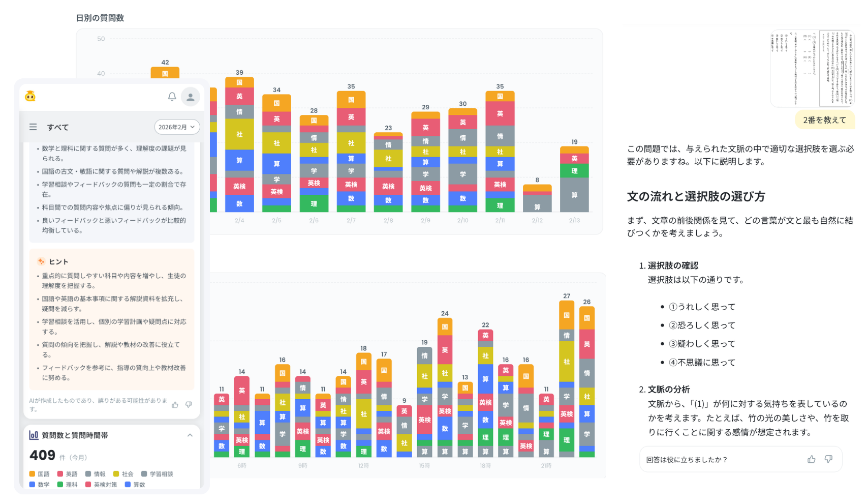Click the user profile avatar

[x=191, y=97]
